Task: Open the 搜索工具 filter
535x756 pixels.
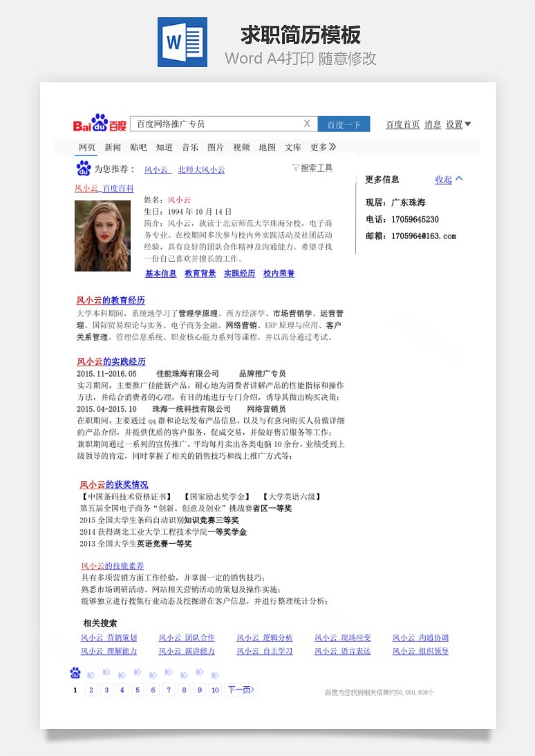Action: tap(312, 168)
